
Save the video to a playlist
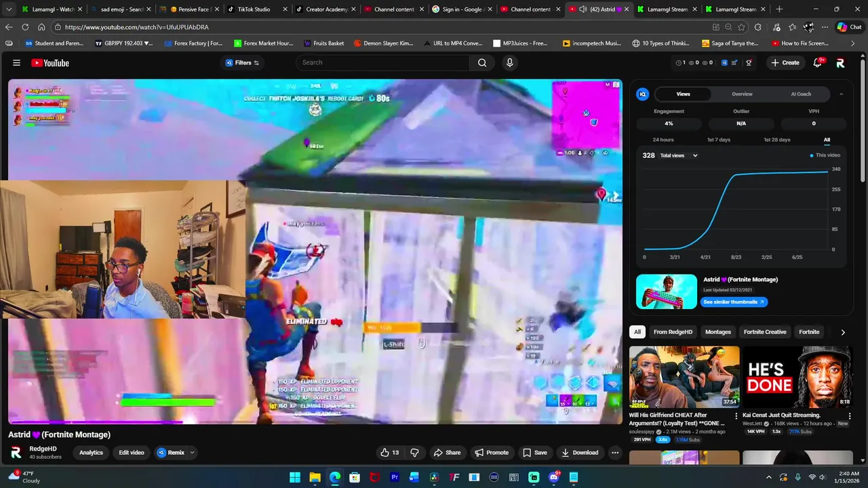[x=534, y=452]
